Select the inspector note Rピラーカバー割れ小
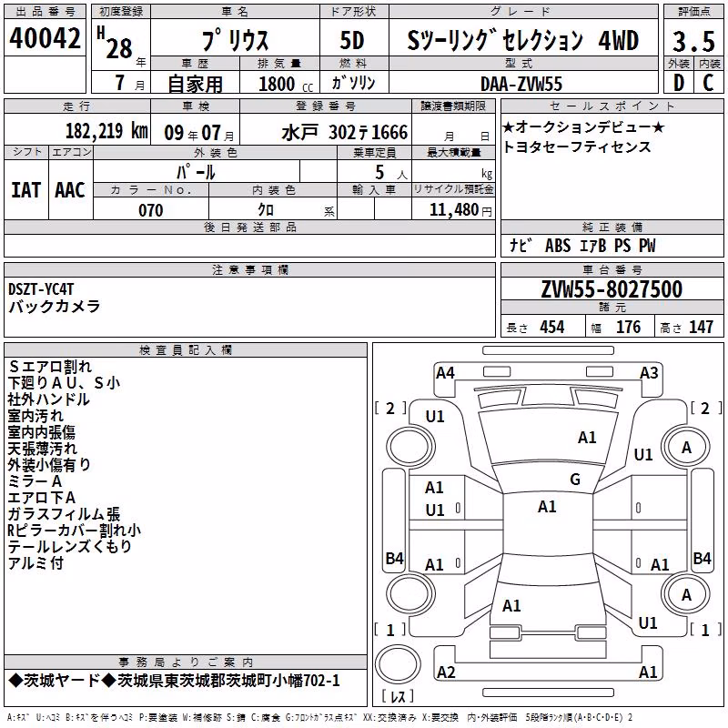 [x=75, y=531]
